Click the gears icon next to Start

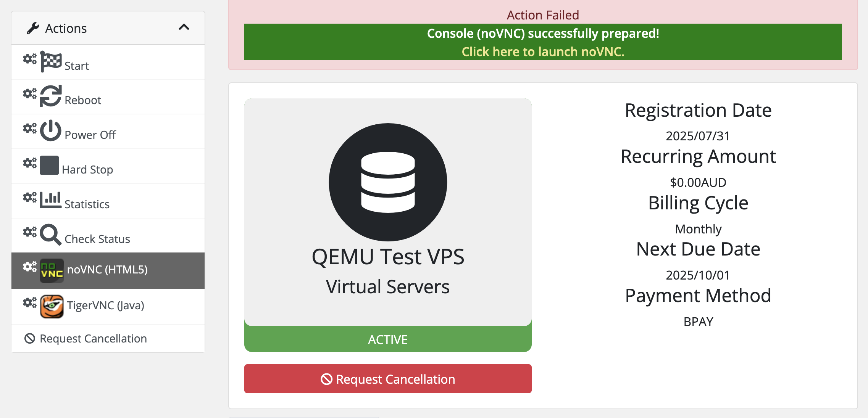point(30,59)
